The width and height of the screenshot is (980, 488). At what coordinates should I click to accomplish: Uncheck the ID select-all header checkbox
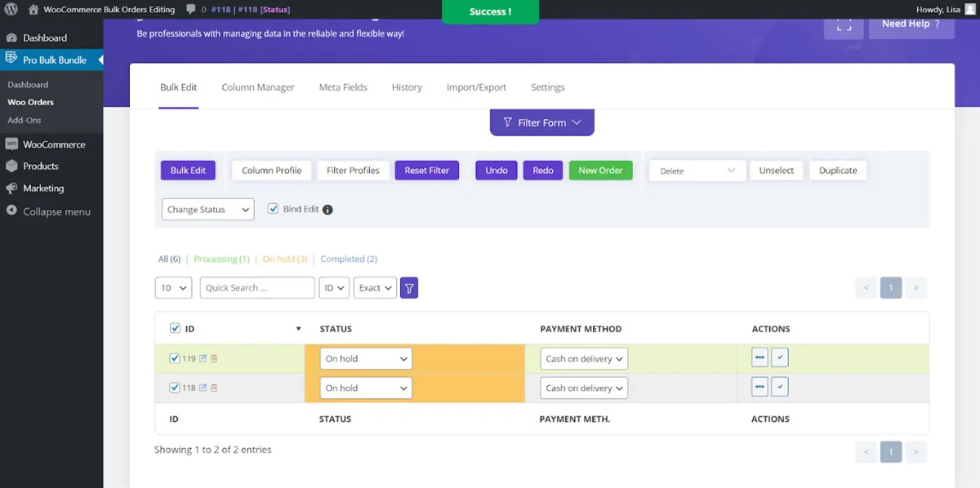coord(175,328)
